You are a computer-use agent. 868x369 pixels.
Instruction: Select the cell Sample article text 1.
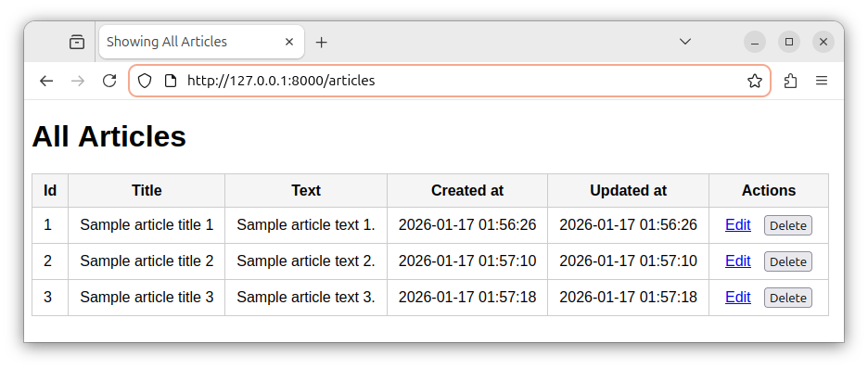306,225
